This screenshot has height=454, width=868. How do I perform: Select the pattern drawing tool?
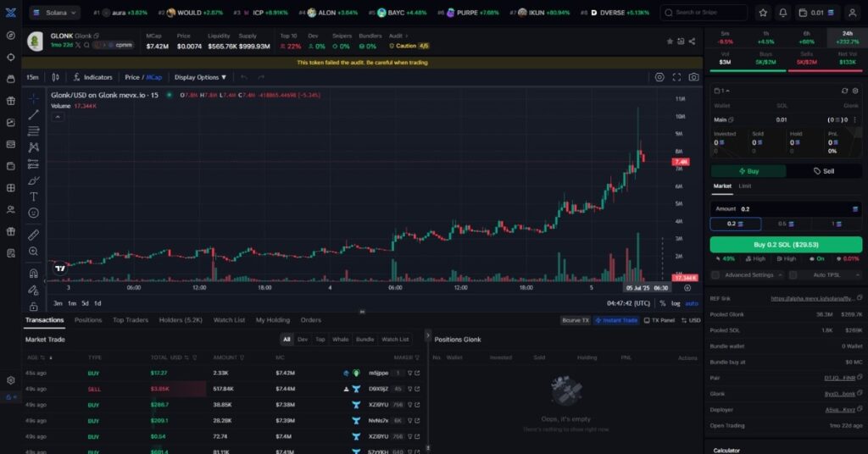34,147
